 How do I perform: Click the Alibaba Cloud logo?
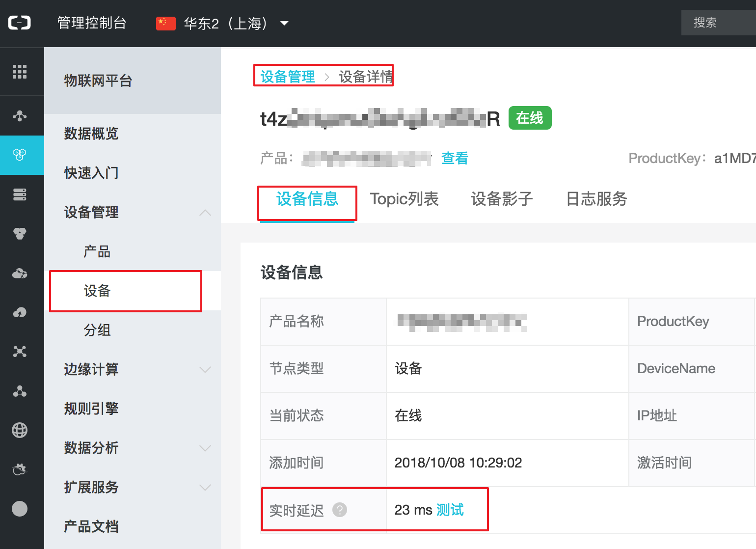click(x=20, y=23)
